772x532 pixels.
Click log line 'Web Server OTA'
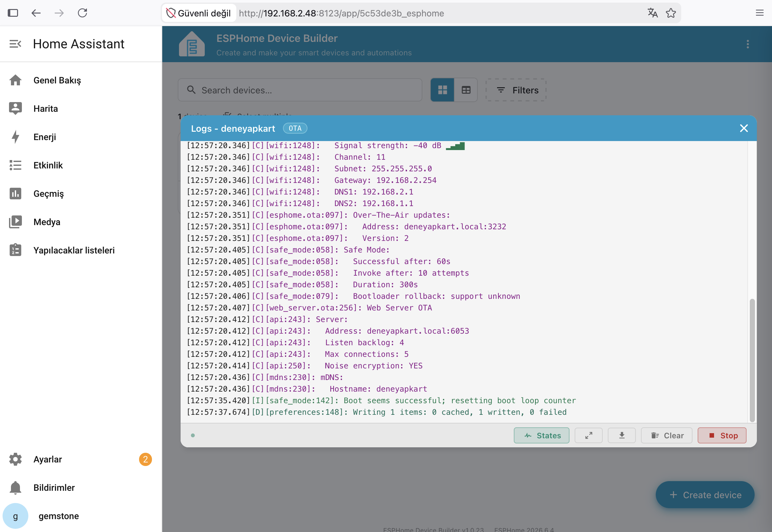pyautogui.click(x=309, y=308)
